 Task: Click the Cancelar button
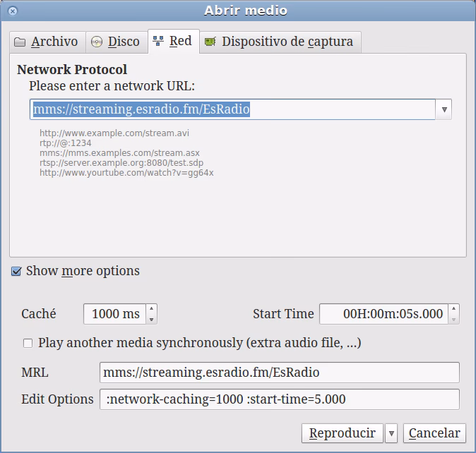tap(434, 433)
